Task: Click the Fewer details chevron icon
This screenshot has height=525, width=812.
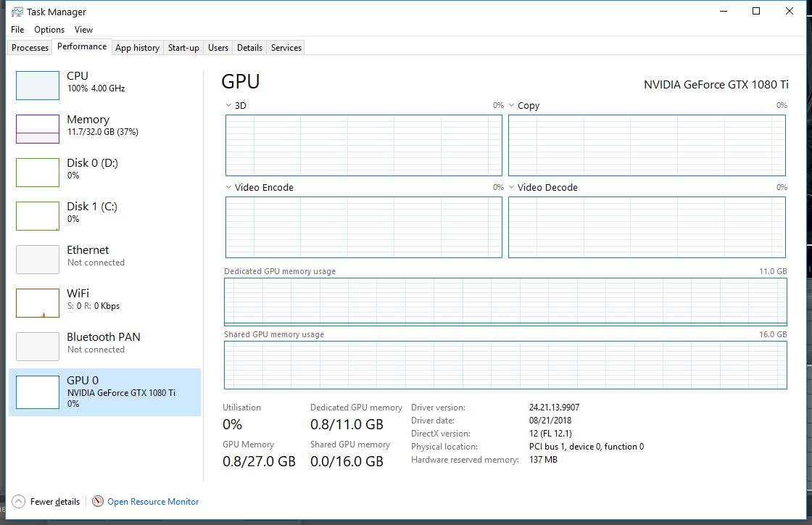Action: coord(19,502)
